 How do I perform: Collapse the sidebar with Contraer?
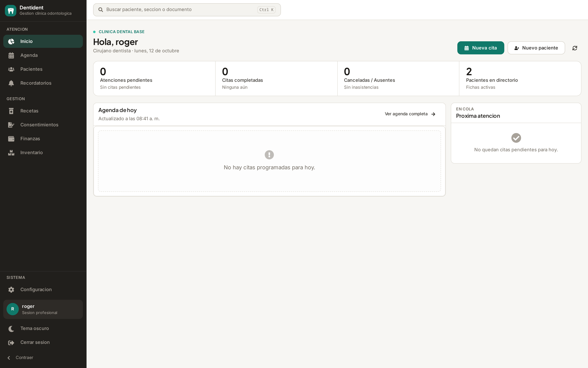(x=43, y=358)
